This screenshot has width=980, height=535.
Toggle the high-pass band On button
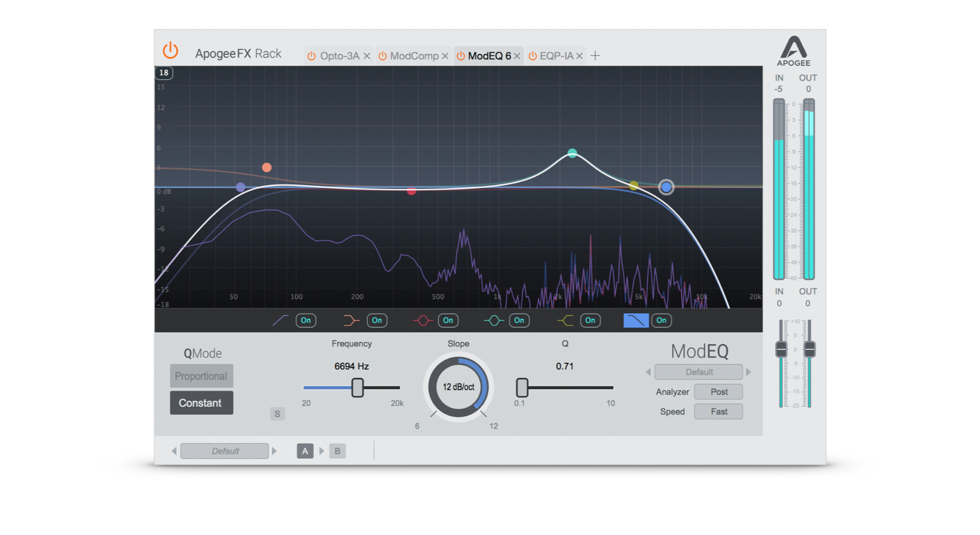306,321
